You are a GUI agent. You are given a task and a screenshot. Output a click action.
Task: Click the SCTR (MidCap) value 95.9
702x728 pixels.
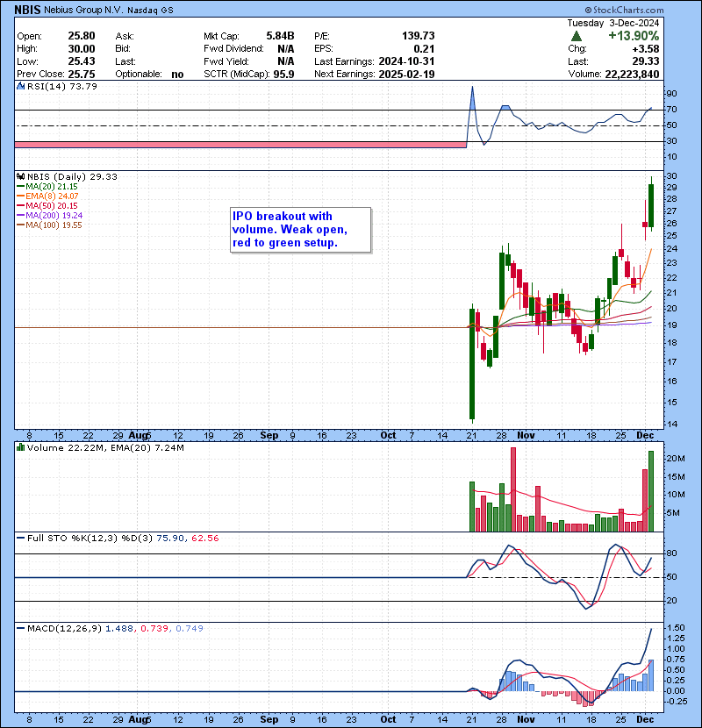coord(283,75)
